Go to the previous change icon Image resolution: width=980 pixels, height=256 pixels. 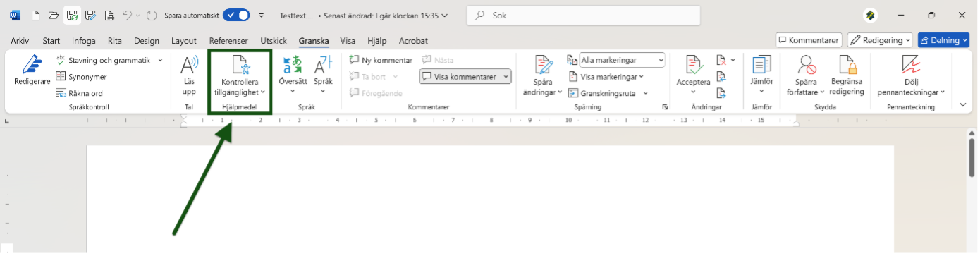pyautogui.click(x=721, y=77)
